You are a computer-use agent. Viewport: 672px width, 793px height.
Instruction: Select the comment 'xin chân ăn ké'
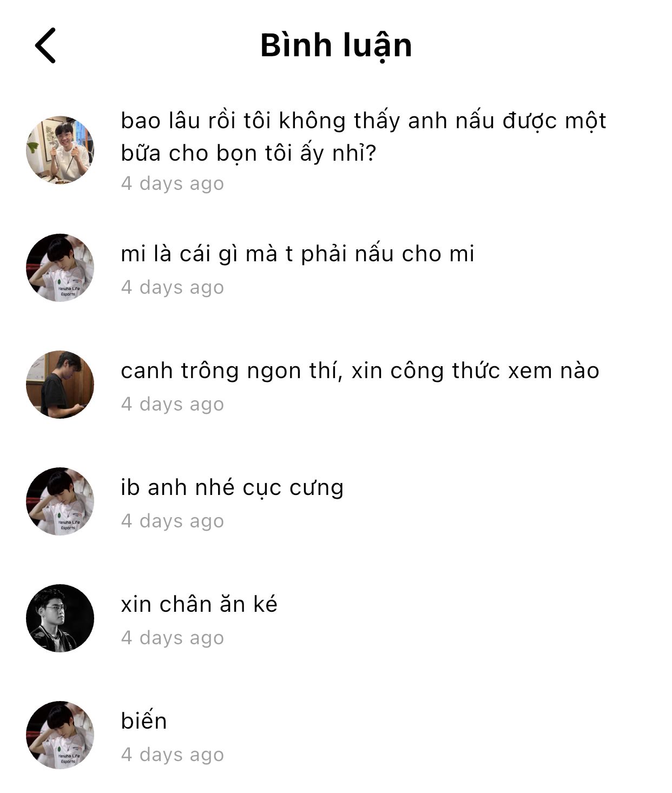[x=199, y=604]
